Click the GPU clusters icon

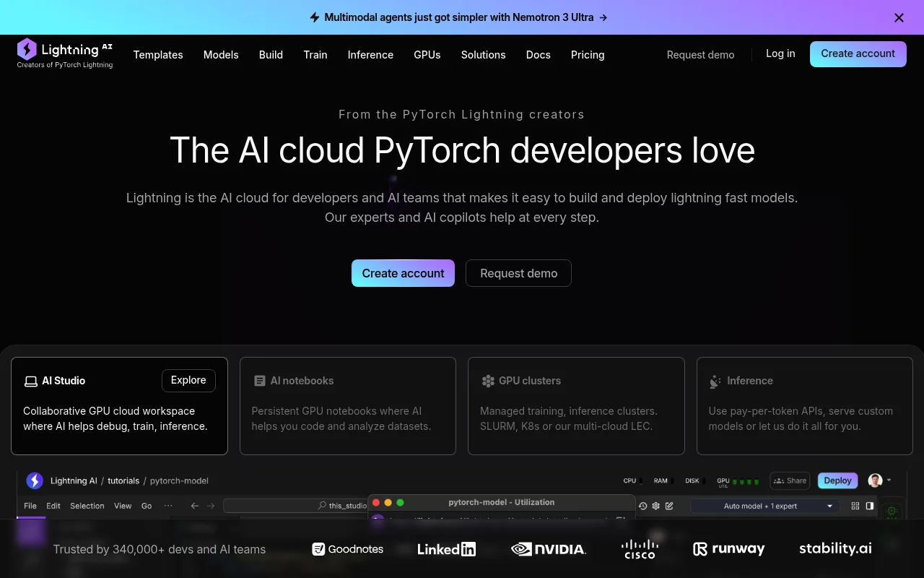tap(488, 381)
